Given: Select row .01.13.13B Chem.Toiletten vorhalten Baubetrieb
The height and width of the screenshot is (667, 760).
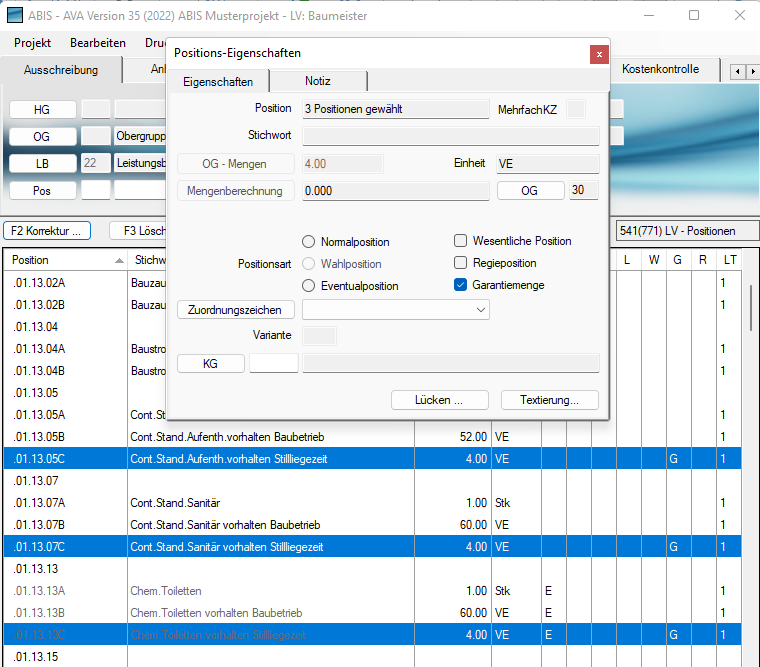Looking at the screenshot, I should [x=372, y=613].
